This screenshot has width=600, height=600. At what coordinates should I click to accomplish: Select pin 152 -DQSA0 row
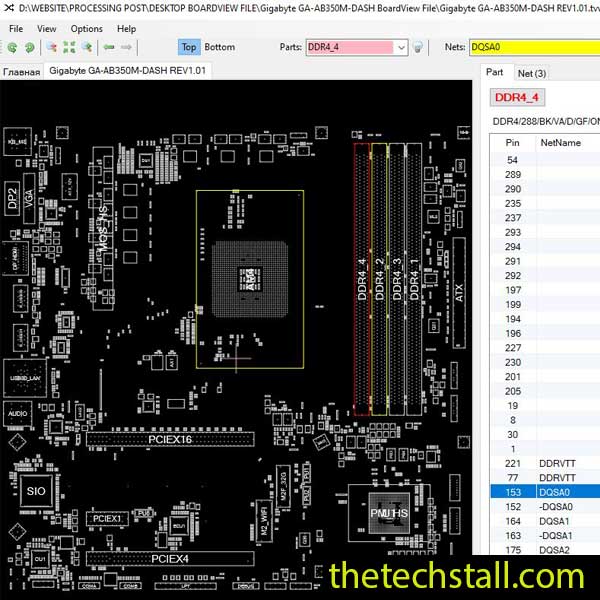545,507
